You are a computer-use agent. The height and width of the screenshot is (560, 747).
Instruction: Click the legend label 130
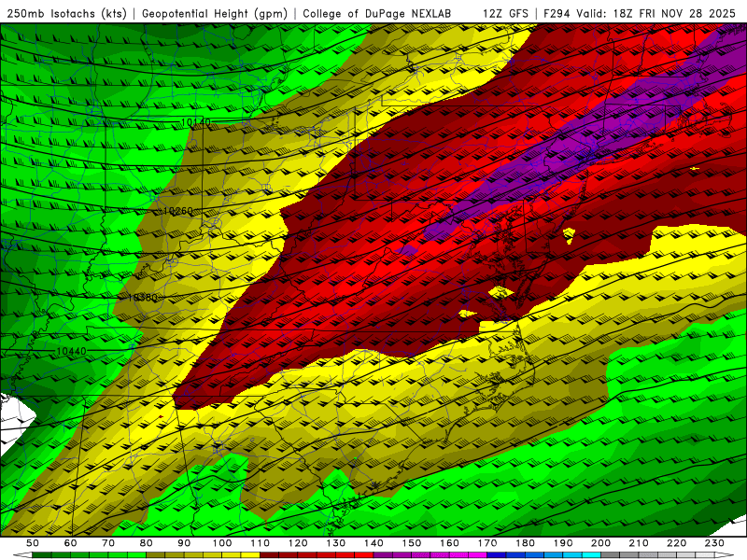[x=335, y=543]
